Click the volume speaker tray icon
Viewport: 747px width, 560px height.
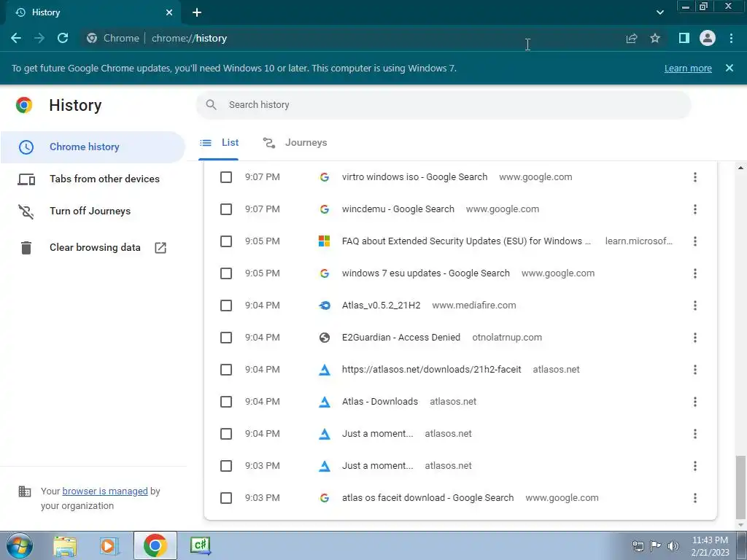(673, 545)
